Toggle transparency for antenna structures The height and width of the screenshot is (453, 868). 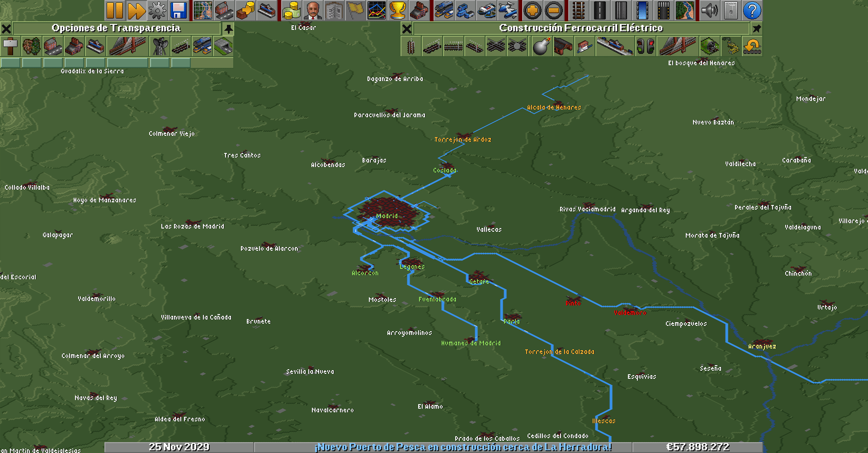(x=159, y=46)
